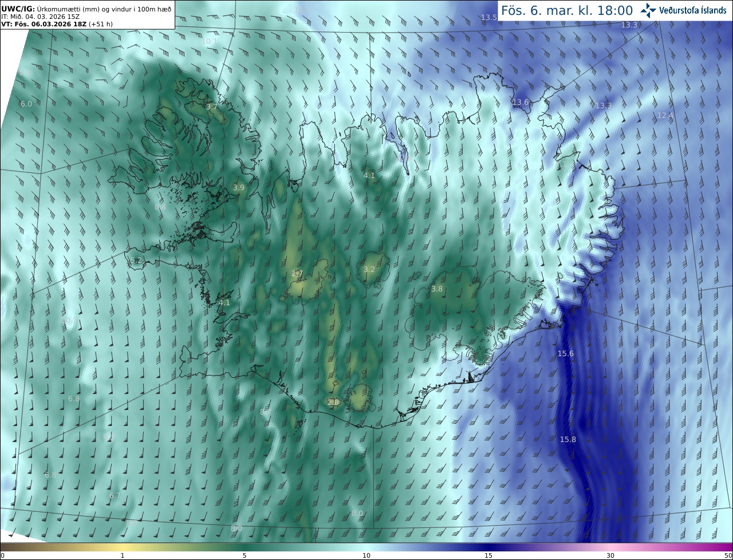Viewport: 733px width, 560px height.
Task: Click the 13.5 value label
Action: click(488, 17)
